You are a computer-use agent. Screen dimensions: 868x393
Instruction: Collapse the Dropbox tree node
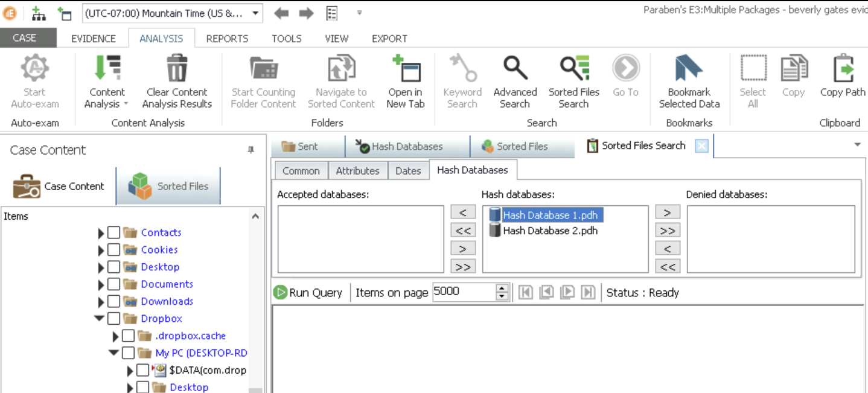pyautogui.click(x=100, y=318)
